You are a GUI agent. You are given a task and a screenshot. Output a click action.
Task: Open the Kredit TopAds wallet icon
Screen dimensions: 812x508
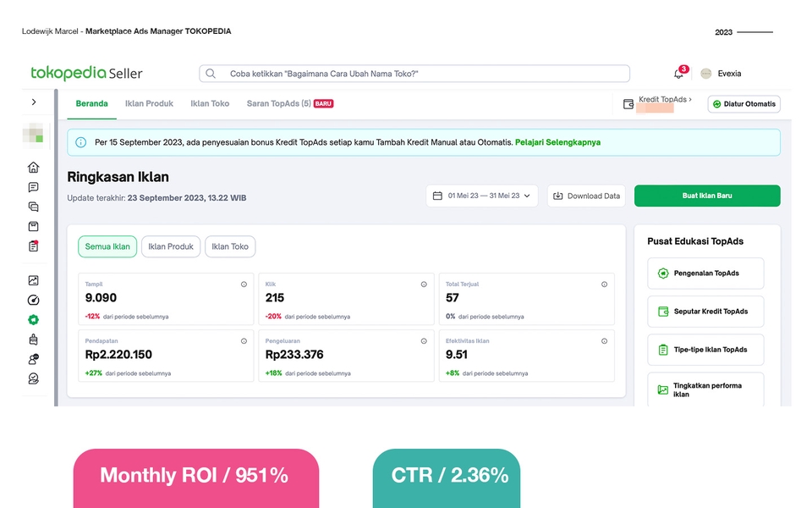(627, 102)
